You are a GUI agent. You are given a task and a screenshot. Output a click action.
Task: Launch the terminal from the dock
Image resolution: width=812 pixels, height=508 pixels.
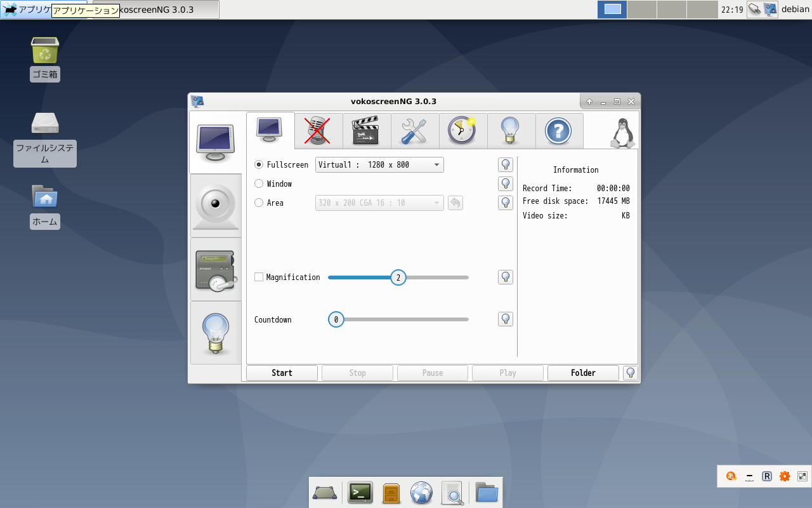pyautogui.click(x=360, y=493)
